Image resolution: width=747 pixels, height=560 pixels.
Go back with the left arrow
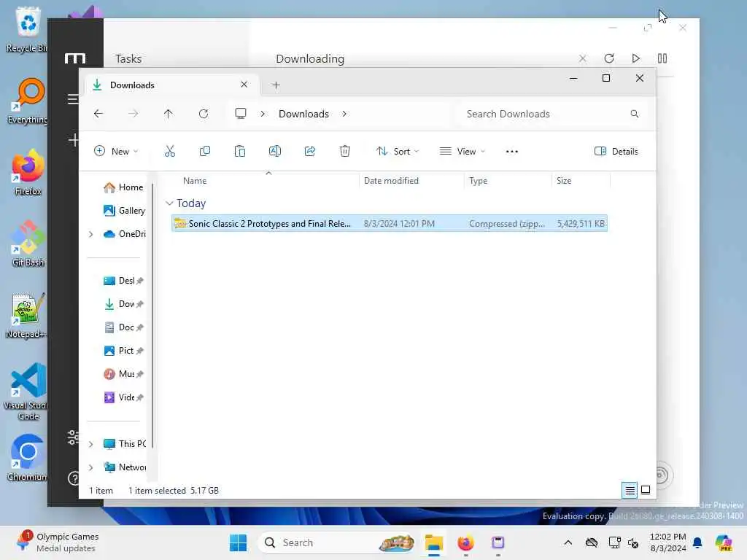[x=98, y=114]
